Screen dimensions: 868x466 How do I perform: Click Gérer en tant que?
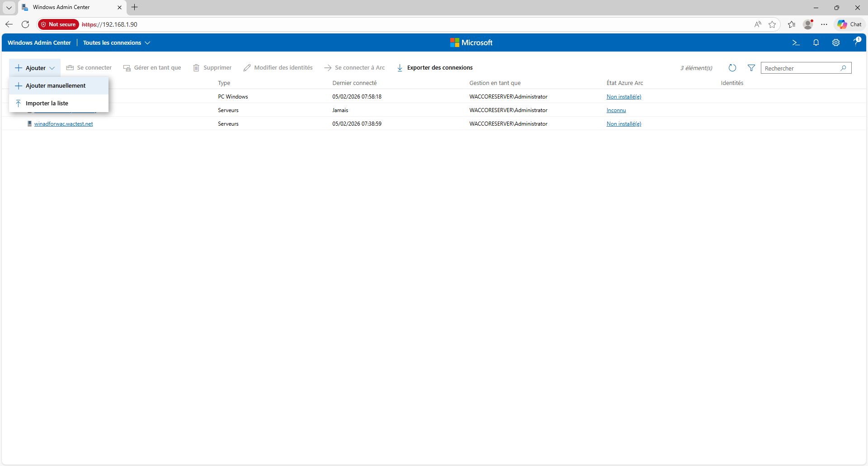click(152, 68)
